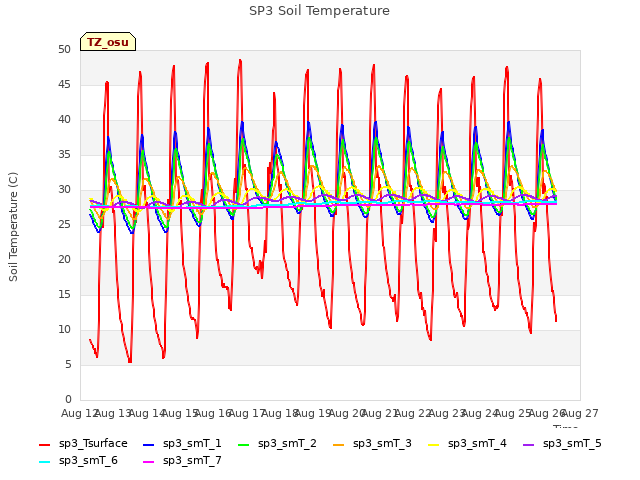The width and height of the screenshot is (640, 480).
Task: Toggle the sp3_smT_5 legend entry
Action: [x=562, y=444]
